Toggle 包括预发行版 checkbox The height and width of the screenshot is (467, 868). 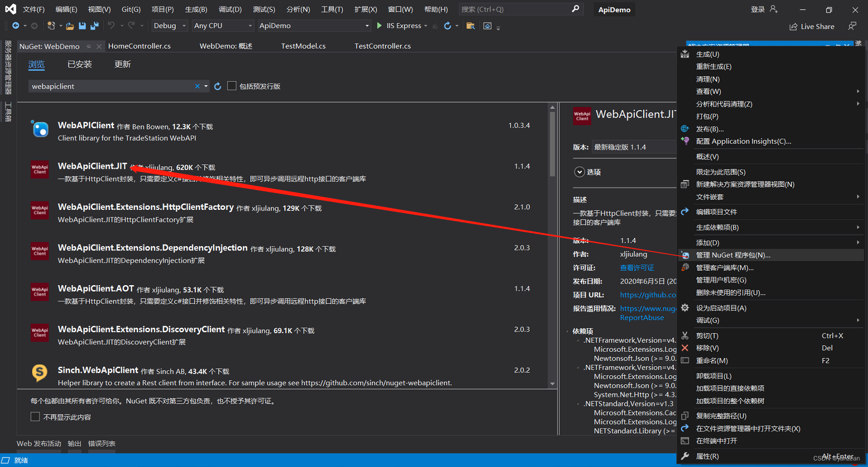pos(232,86)
